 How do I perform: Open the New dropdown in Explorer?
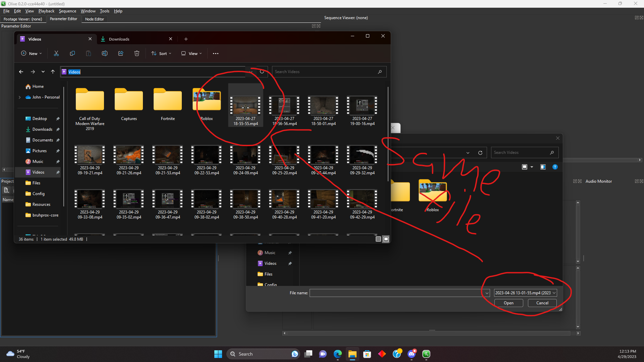[x=32, y=54]
